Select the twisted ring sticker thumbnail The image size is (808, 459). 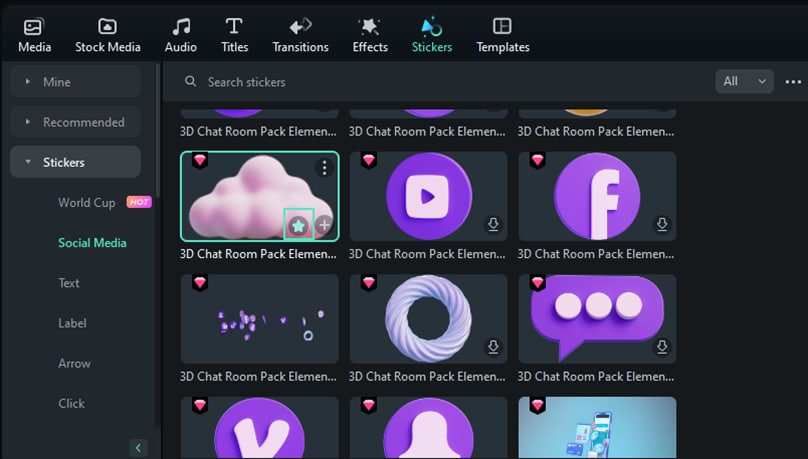tap(428, 319)
